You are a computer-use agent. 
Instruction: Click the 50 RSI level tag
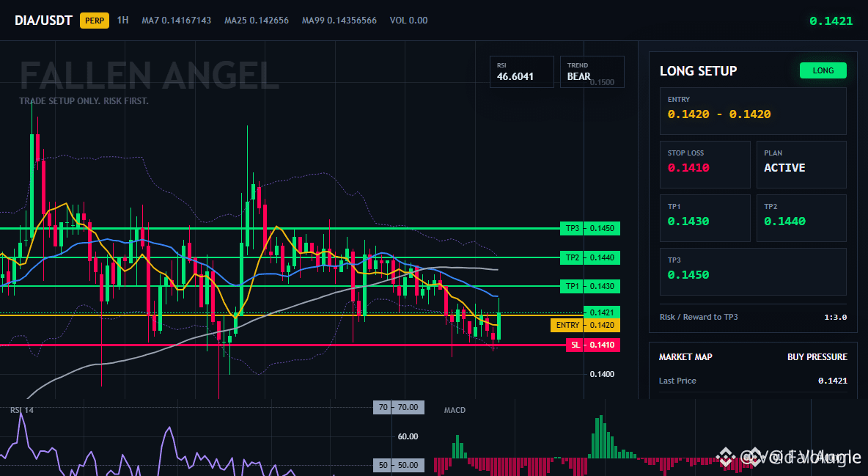[x=399, y=465]
